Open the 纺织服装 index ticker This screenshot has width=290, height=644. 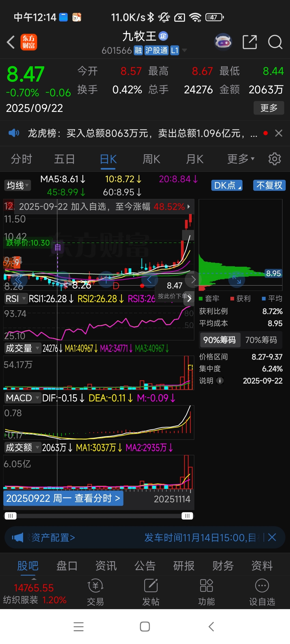[x=34, y=594]
